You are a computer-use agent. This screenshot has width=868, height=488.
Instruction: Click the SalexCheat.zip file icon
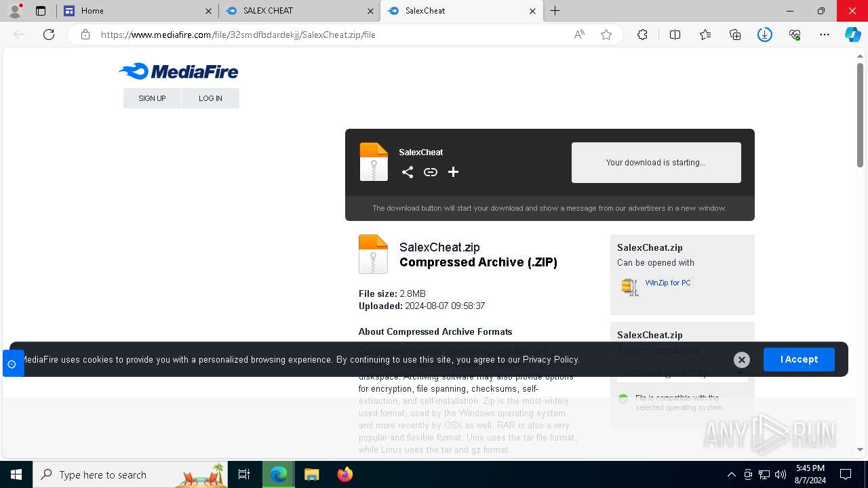tap(373, 254)
